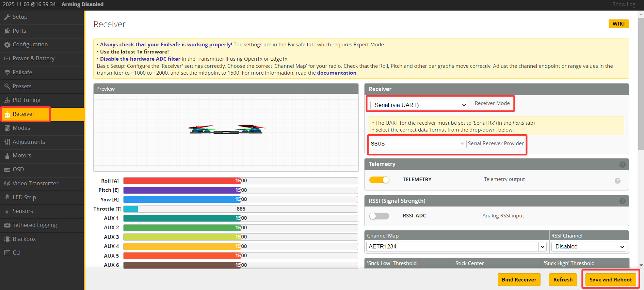Open the Serial Receiver Provider dropdown
The height and width of the screenshot is (290, 644).
(x=417, y=143)
